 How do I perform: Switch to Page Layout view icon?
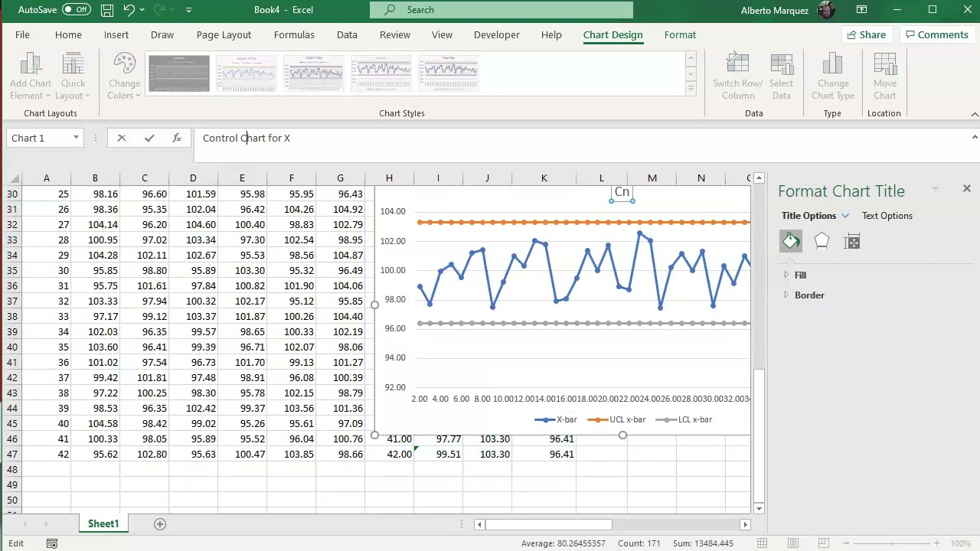click(792, 543)
